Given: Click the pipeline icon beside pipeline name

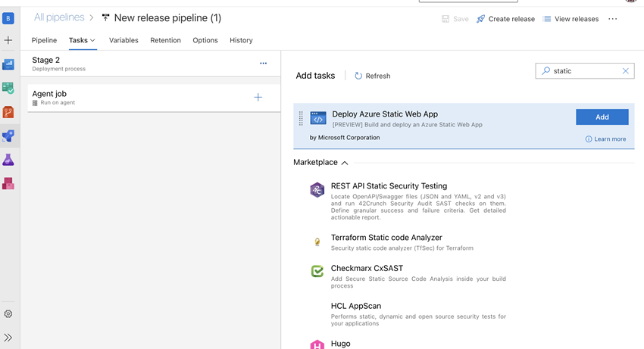Looking at the screenshot, I should click(x=105, y=17).
